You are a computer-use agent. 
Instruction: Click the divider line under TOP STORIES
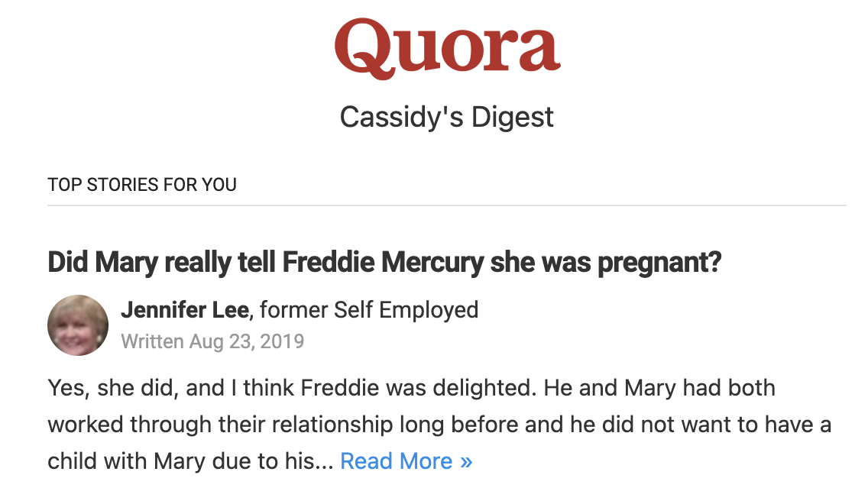(x=447, y=205)
